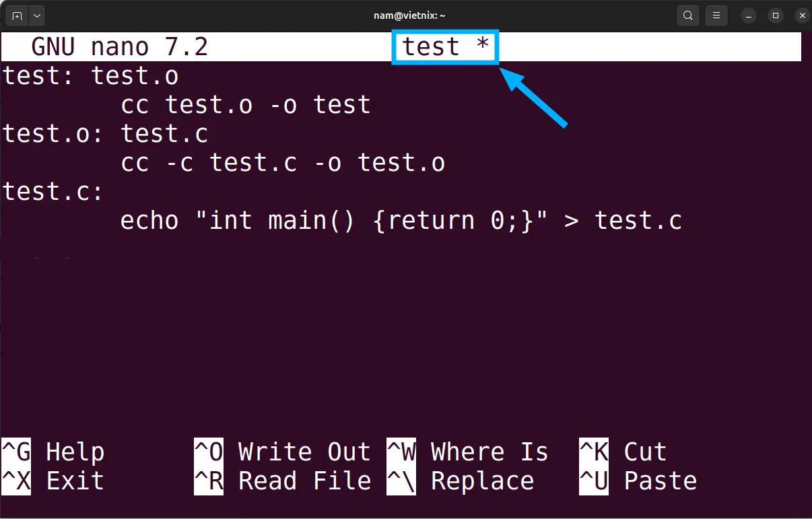The height and width of the screenshot is (519, 812).
Task: Maximize the terminal window
Action: [776, 15]
